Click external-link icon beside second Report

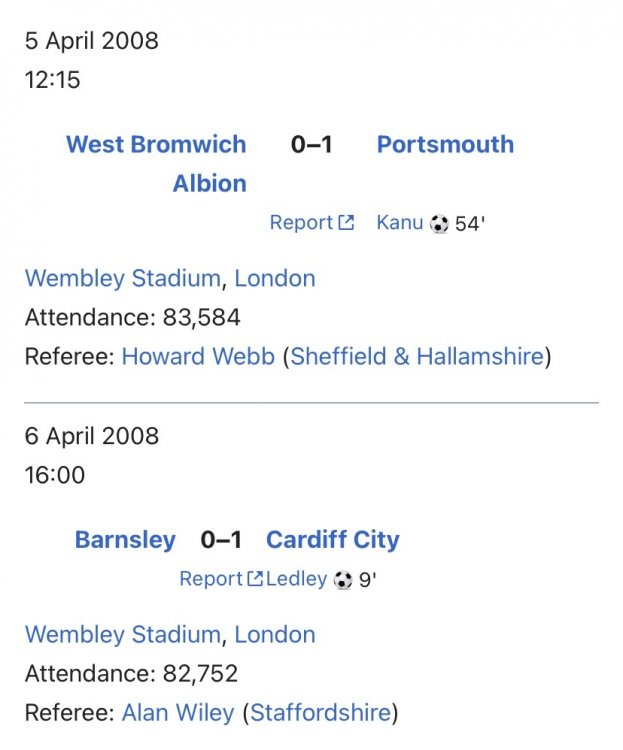pos(255,579)
